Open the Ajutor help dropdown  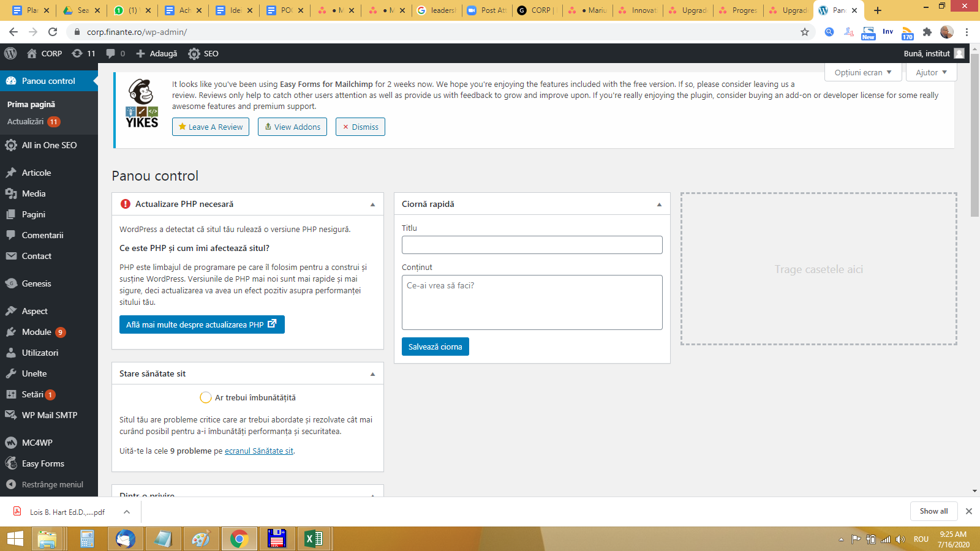click(931, 72)
